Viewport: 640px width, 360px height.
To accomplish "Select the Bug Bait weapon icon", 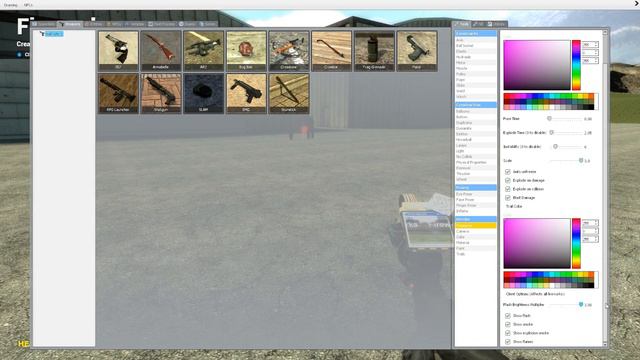I will point(246,51).
